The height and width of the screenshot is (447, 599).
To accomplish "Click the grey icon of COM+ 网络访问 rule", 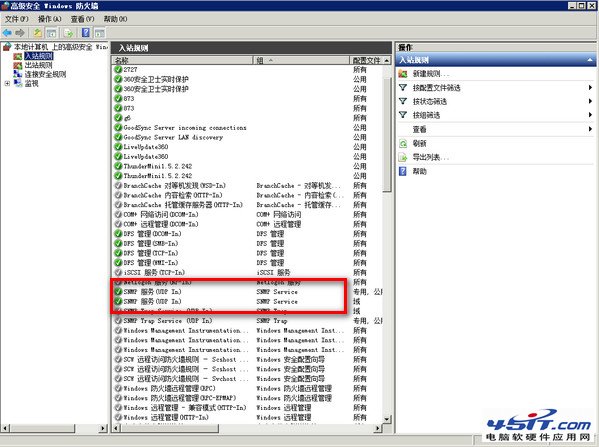I will click(x=118, y=214).
